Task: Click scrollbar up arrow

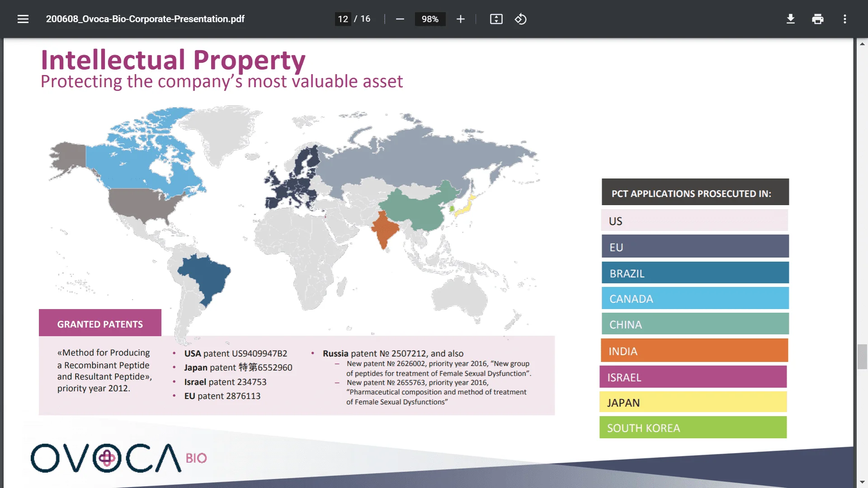Action: point(862,44)
